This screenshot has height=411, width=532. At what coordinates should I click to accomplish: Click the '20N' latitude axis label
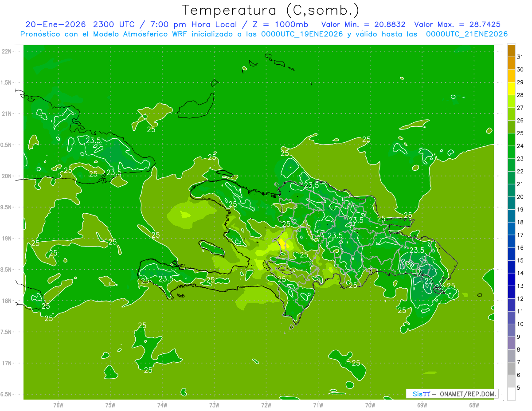click(8, 176)
